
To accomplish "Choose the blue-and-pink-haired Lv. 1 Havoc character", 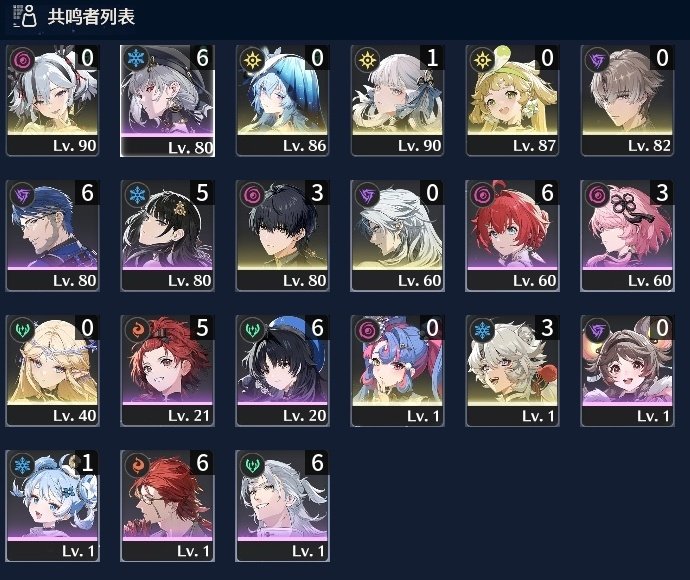I will point(397,371).
